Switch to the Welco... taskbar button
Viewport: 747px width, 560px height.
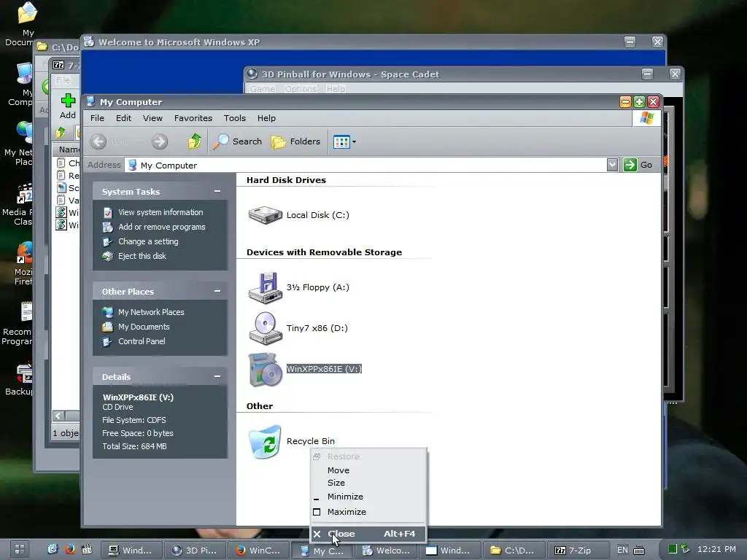(x=386, y=551)
